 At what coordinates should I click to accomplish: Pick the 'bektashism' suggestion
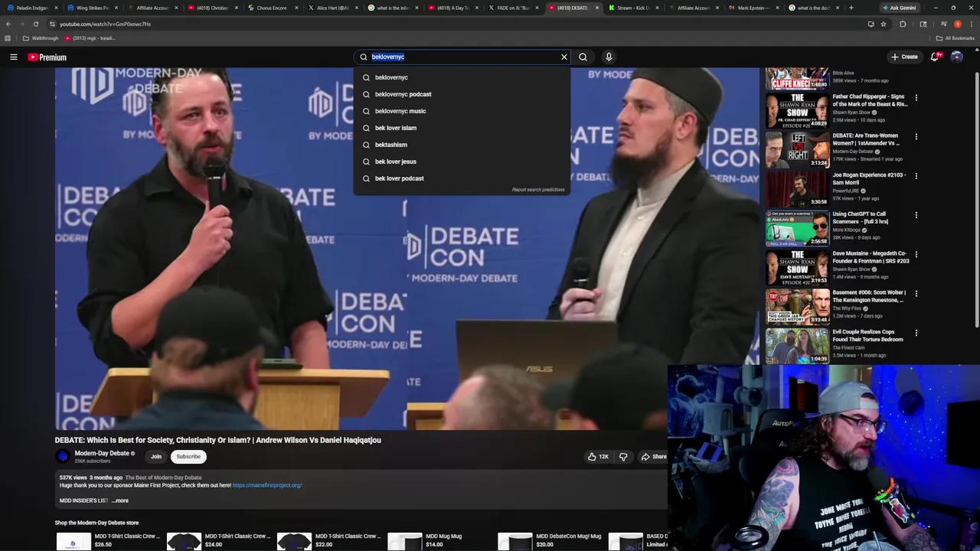[x=462, y=145]
